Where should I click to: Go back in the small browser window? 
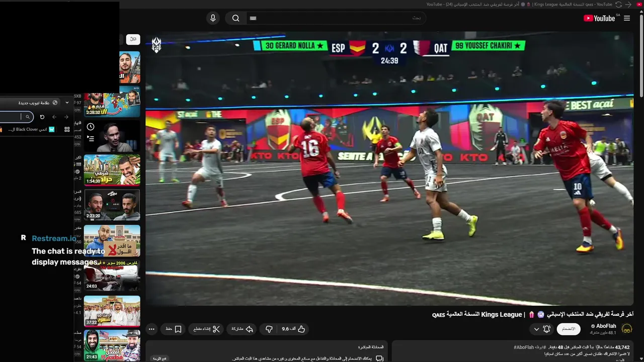pyautogui.click(x=54, y=117)
